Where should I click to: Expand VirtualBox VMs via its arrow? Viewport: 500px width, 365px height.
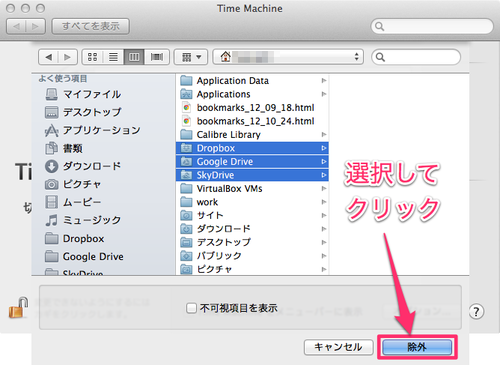pos(323,189)
